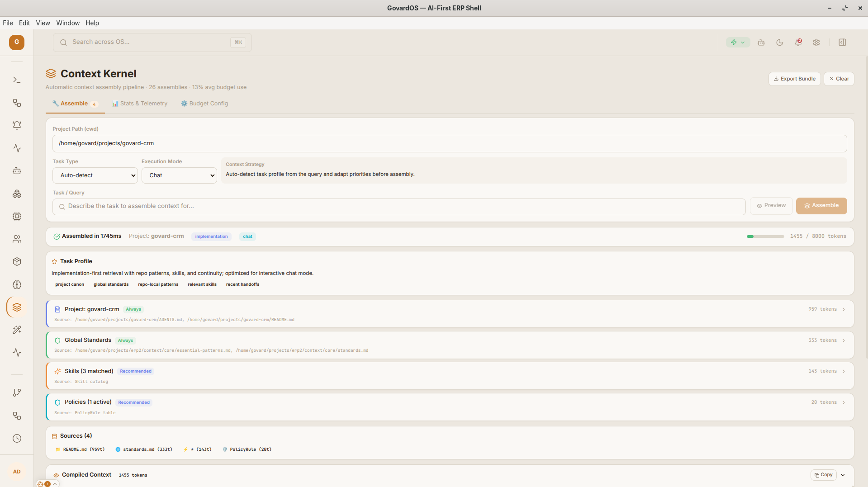This screenshot has width=868, height=487.
Task: Open the View menu
Action: [43, 23]
